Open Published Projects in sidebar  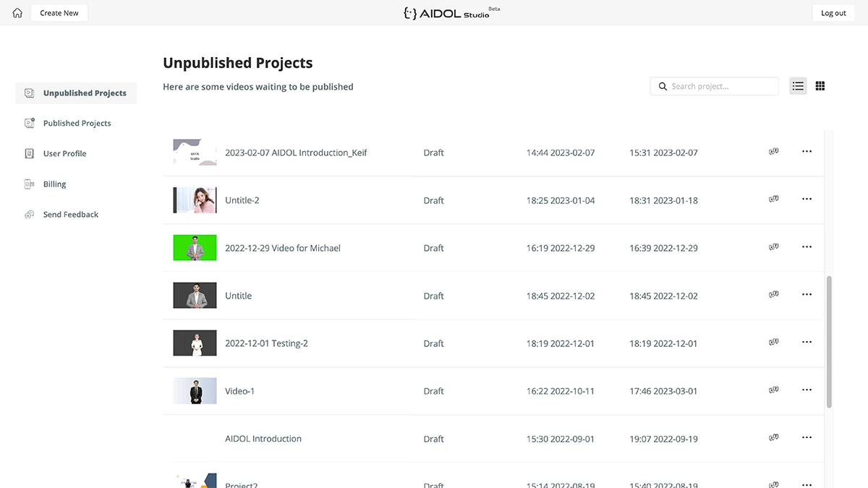point(76,124)
